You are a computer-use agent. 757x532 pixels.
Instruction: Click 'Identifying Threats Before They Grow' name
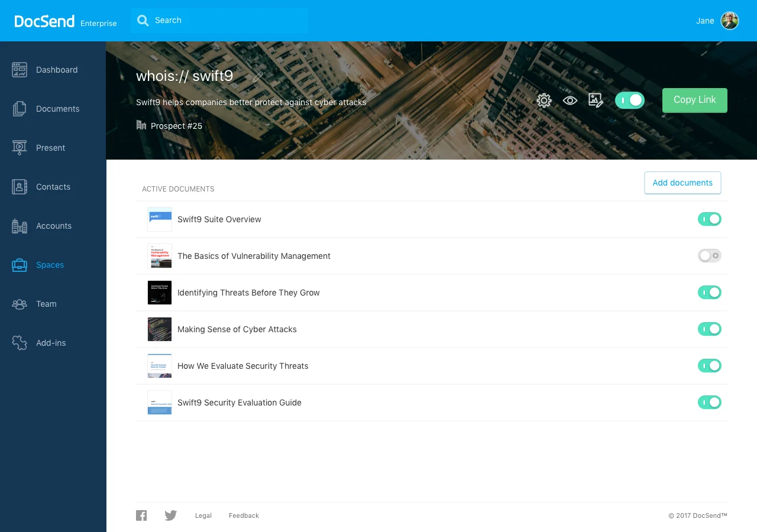248,293
